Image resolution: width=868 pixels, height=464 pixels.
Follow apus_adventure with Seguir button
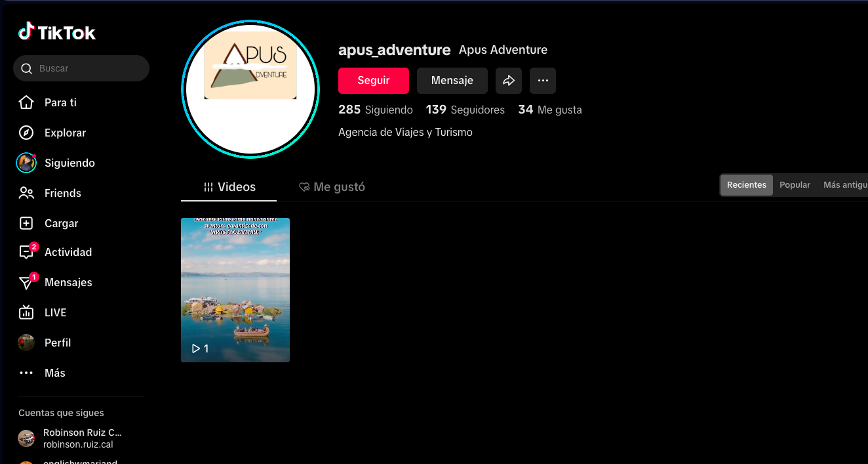coord(374,81)
